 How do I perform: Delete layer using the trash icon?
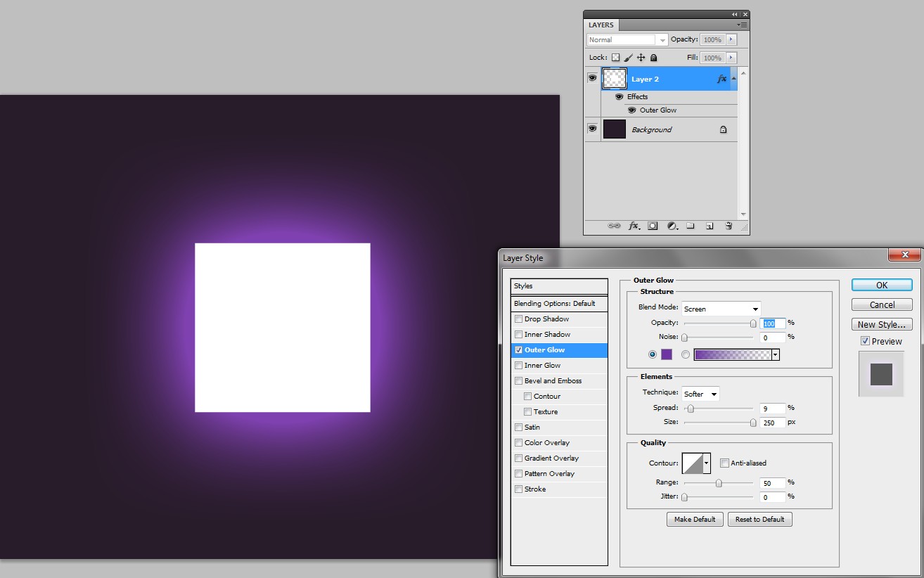pyautogui.click(x=729, y=226)
